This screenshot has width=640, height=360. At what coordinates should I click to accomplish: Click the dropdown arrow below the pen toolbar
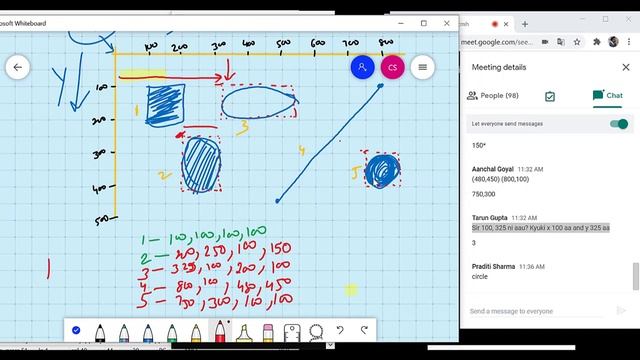point(330,346)
